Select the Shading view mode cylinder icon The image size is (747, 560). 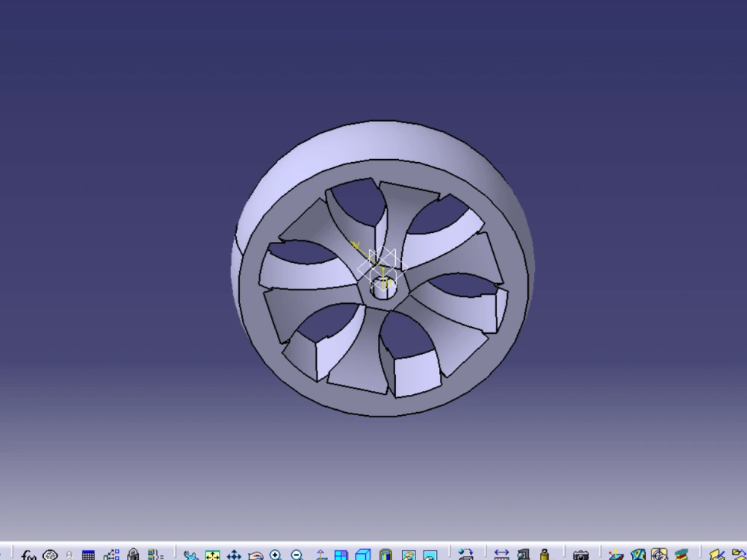tap(385, 556)
